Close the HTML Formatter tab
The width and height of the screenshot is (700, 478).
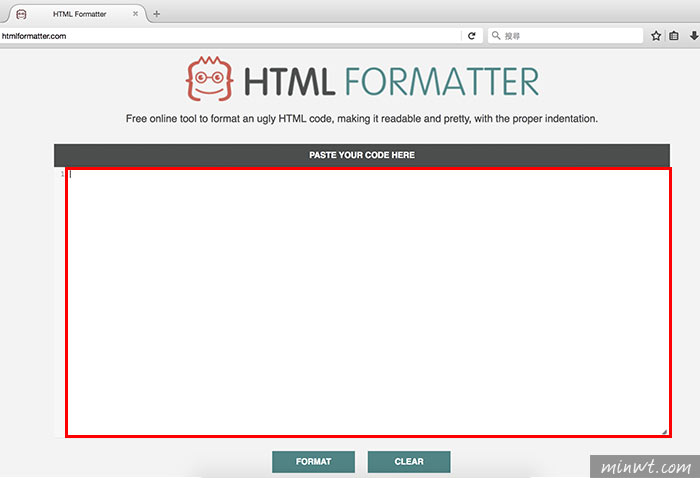[135, 14]
